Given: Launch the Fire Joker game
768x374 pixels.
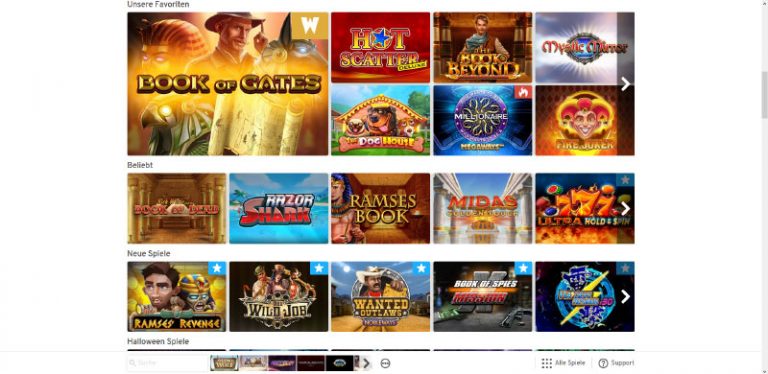Looking at the screenshot, I should point(584,120).
